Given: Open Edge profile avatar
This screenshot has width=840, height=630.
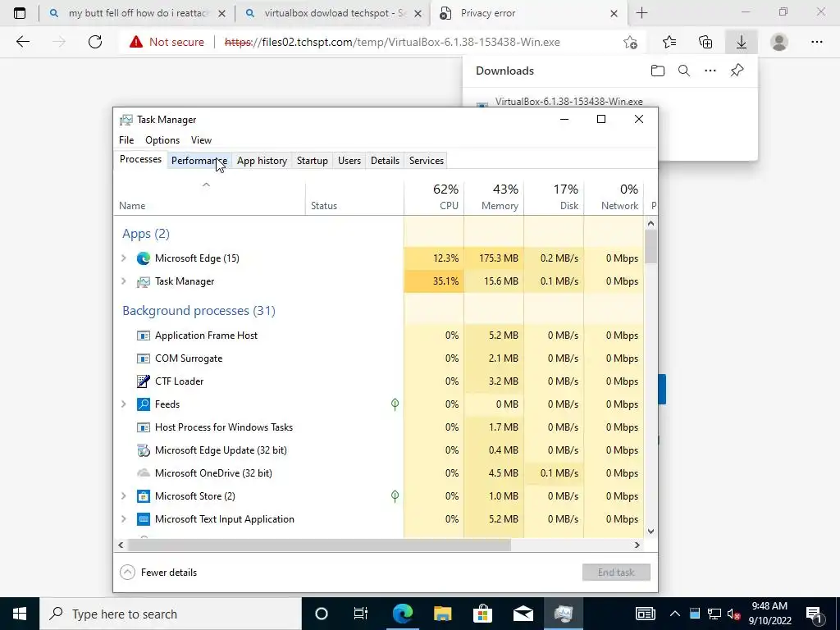Looking at the screenshot, I should (779, 42).
